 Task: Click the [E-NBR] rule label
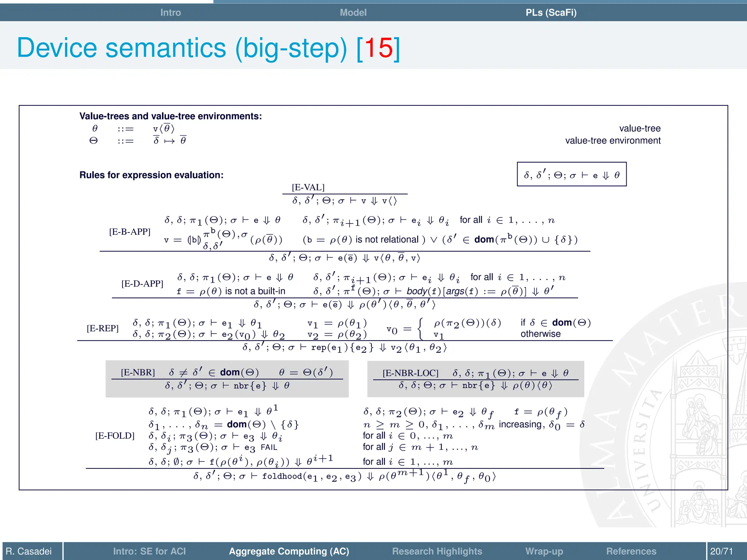coord(138,372)
